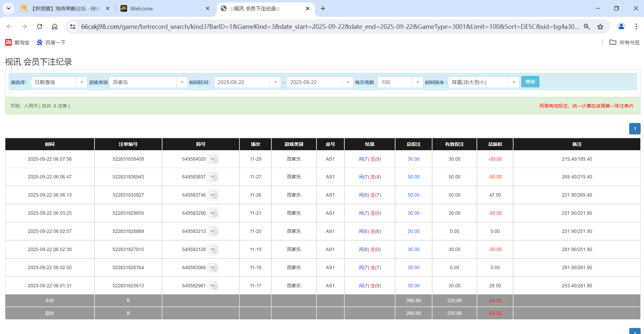Viewport: 644px width, 334px height.
Task: Open 所有书签 folder
Action: click(624, 42)
